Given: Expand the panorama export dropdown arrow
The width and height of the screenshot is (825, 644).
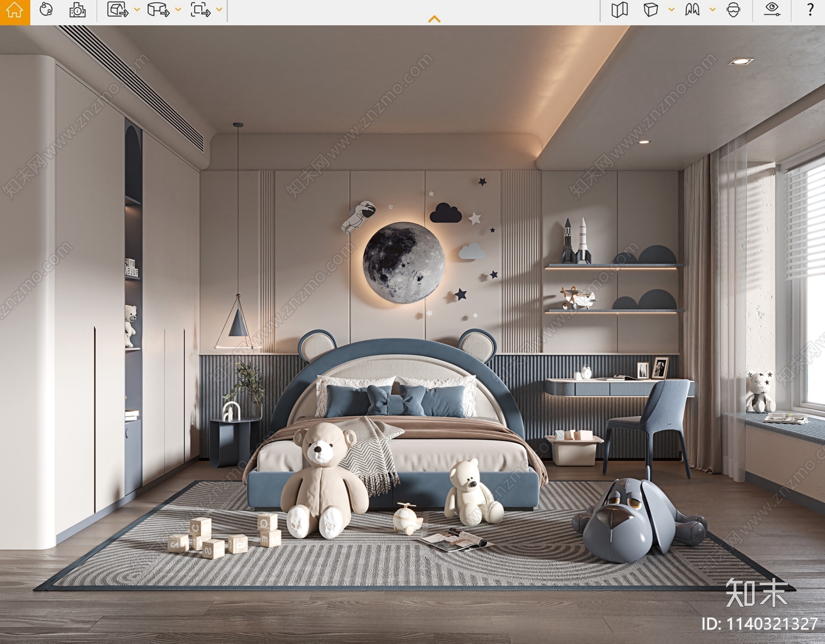Looking at the screenshot, I should [178, 9].
